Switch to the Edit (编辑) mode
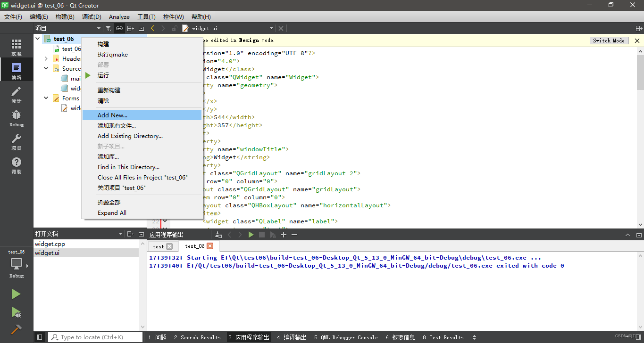644x343 pixels. (17, 71)
